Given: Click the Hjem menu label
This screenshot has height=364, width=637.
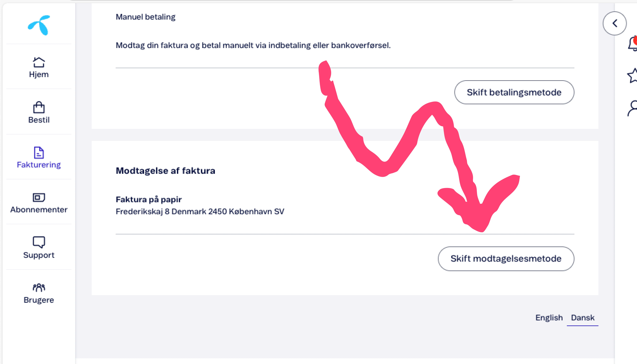Looking at the screenshot, I should pos(39,75).
